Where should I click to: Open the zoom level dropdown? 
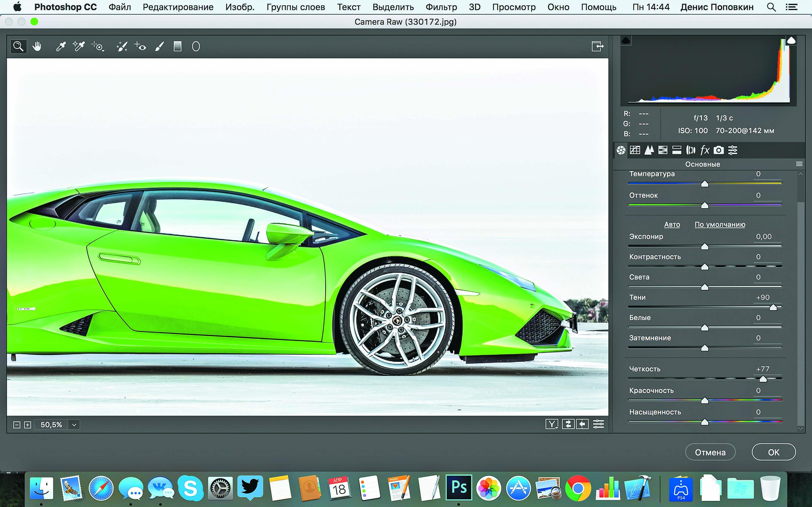coord(74,425)
